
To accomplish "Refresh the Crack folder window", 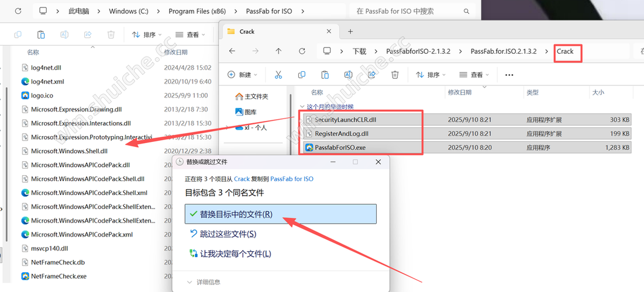I will tap(302, 51).
